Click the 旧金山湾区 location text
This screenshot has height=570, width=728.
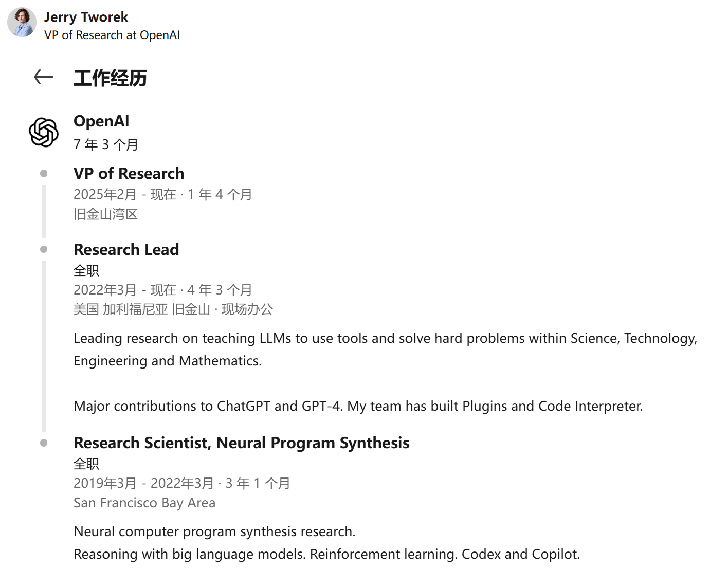coord(106,214)
